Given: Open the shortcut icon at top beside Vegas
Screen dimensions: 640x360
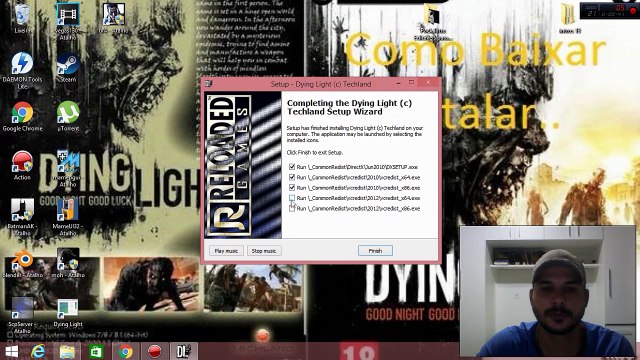Looking at the screenshot, I should tap(113, 18).
